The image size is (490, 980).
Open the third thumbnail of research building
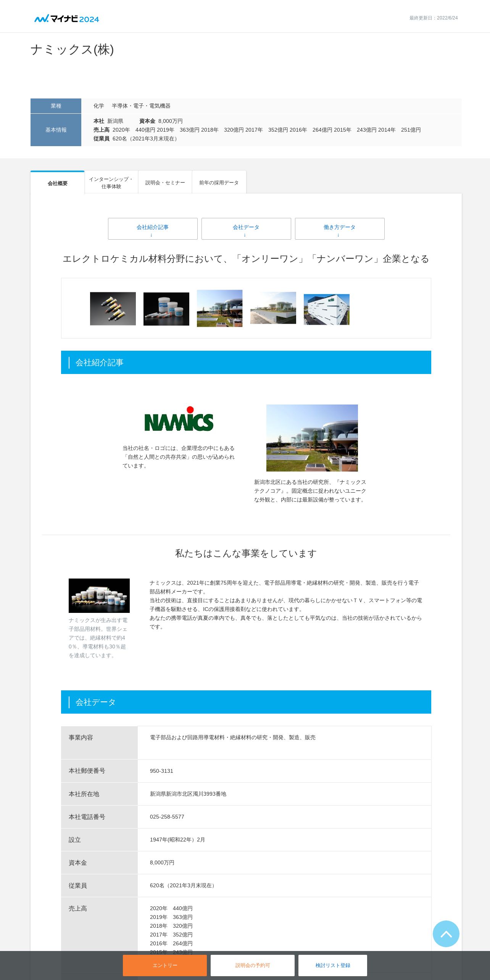tap(220, 308)
